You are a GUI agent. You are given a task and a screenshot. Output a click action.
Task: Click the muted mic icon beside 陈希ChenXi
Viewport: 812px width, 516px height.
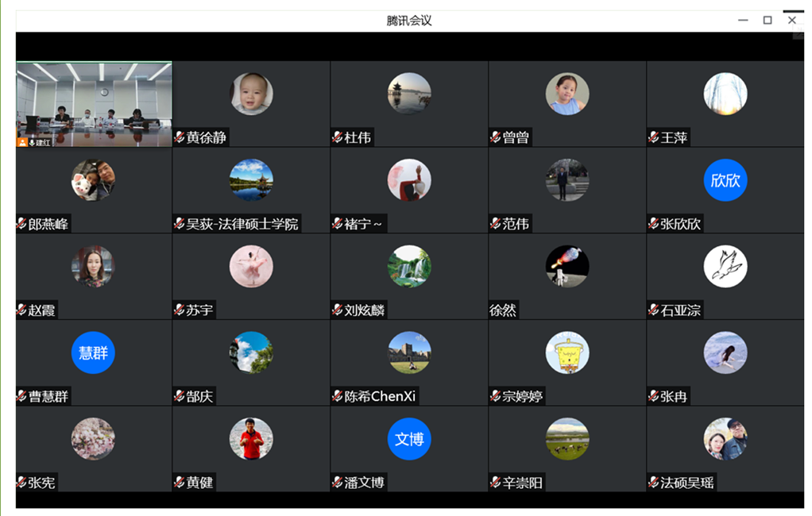[x=338, y=396]
